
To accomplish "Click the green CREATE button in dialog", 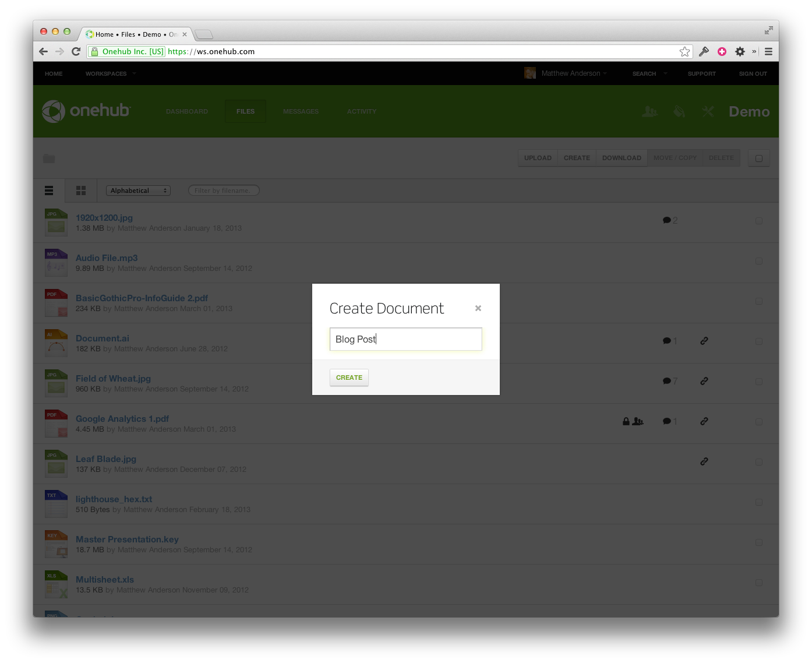I will click(349, 378).
